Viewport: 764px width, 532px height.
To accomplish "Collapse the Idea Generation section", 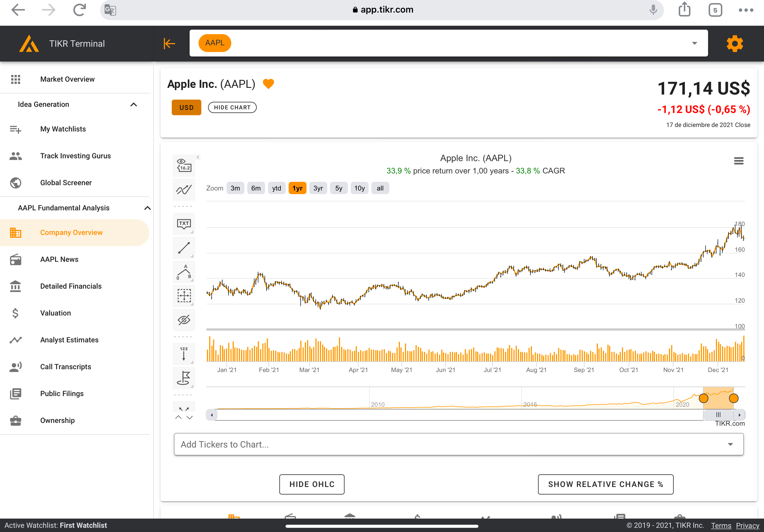I will [133, 105].
